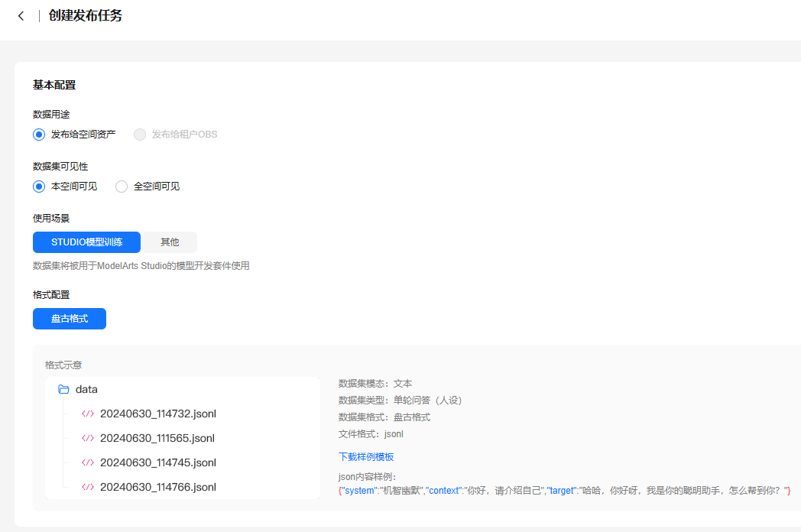The height and width of the screenshot is (532, 801).
Task: Select file 20240630_114732.jsonl in the tree
Action: [158, 414]
